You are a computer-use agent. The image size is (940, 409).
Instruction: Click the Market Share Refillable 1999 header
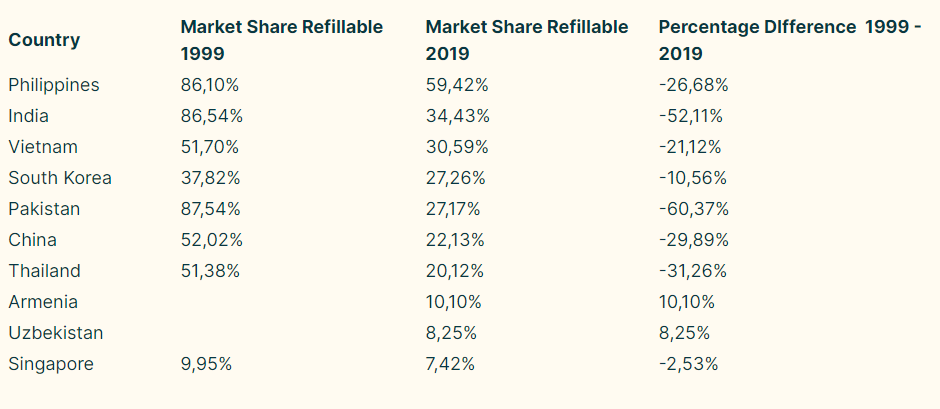pyautogui.click(x=281, y=40)
